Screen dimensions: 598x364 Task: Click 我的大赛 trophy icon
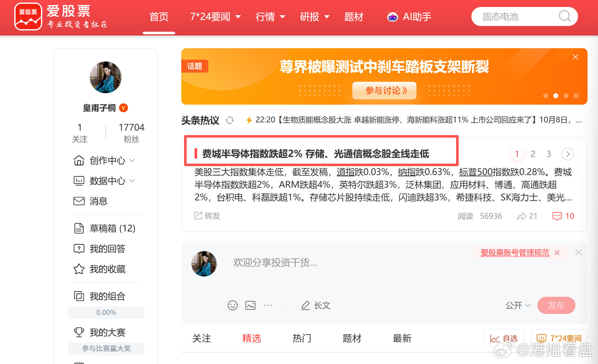tap(79, 332)
